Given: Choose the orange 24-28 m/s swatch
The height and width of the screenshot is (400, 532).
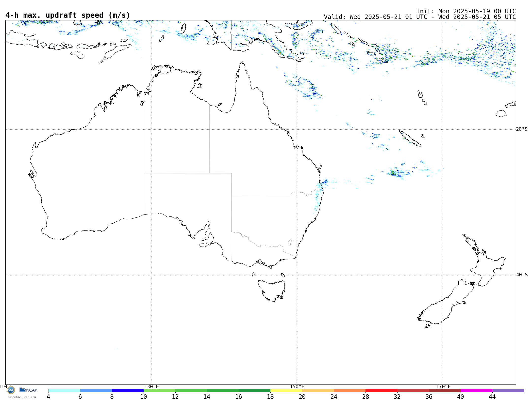Looking at the screenshot, I should pos(350,390).
